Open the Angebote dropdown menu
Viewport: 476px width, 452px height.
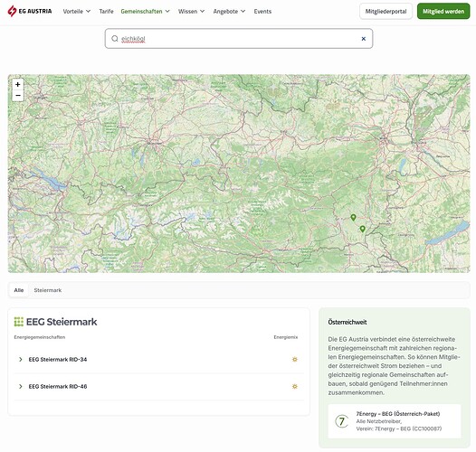(229, 11)
